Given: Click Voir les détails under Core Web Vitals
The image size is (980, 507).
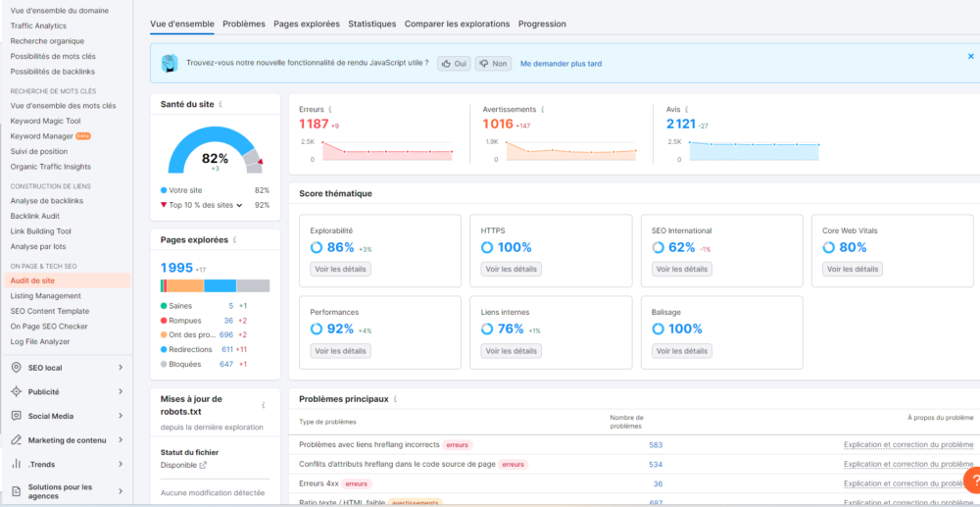Looking at the screenshot, I should [x=853, y=270].
